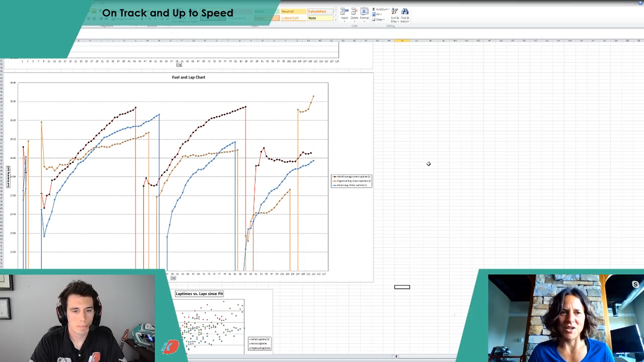Viewport: 644px width, 362px height.
Task: Click the horizontal scrollbar's left arrow
Action: coord(396,356)
